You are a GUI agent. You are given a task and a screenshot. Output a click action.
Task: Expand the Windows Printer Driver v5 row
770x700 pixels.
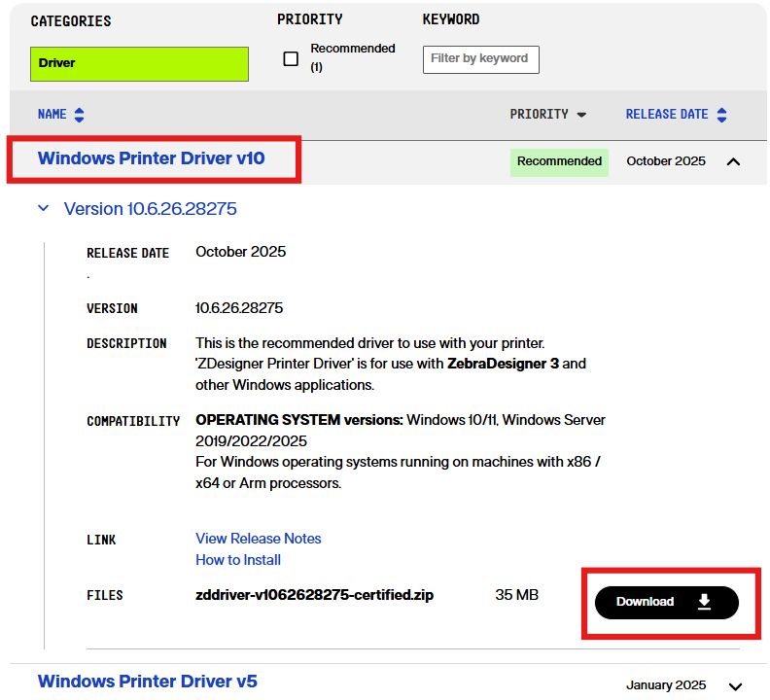click(735, 686)
